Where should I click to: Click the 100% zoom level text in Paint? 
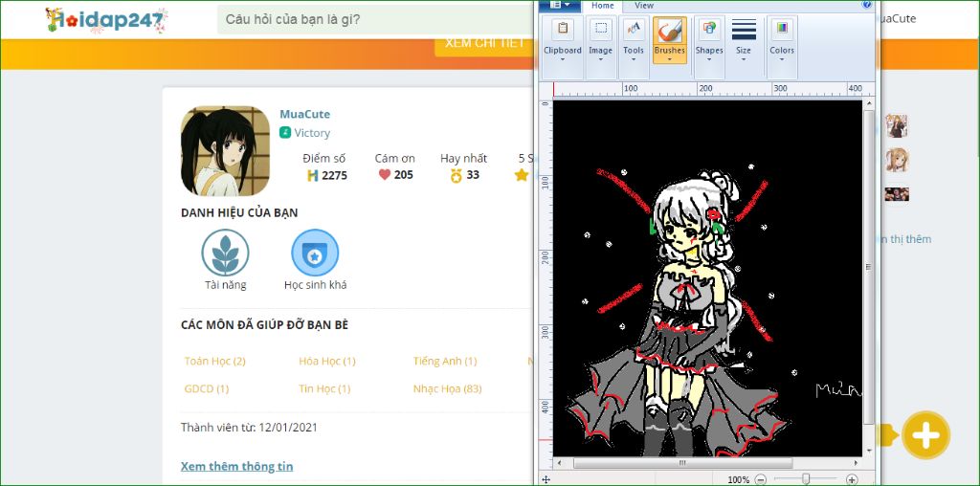(x=738, y=479)
